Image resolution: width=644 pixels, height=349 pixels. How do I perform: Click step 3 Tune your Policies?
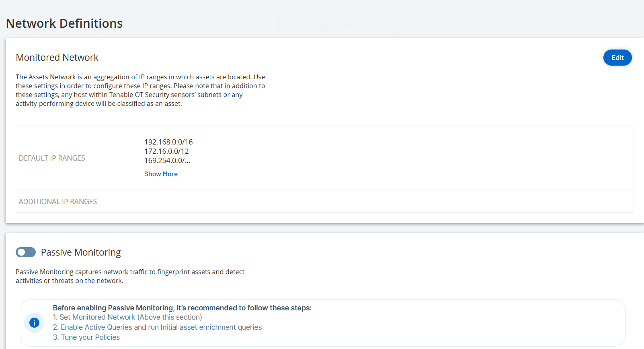coord(86,337)
